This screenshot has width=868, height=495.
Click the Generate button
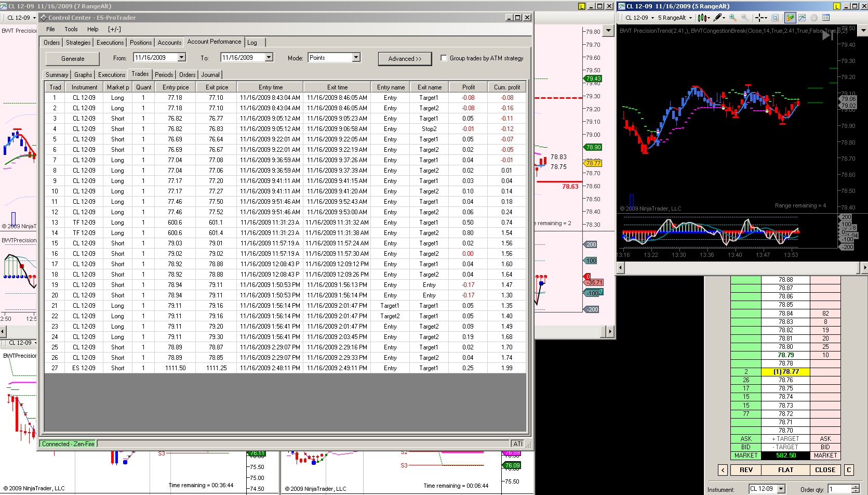(73, 59)
